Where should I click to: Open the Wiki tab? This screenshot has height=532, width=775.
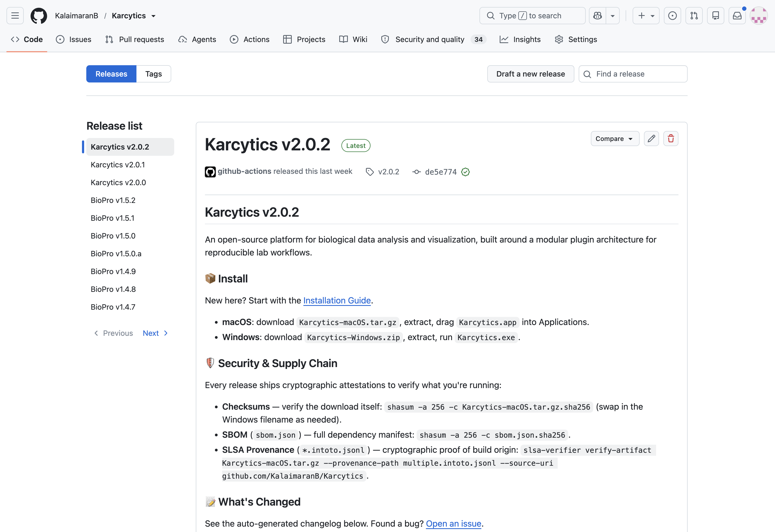[353, 39]
